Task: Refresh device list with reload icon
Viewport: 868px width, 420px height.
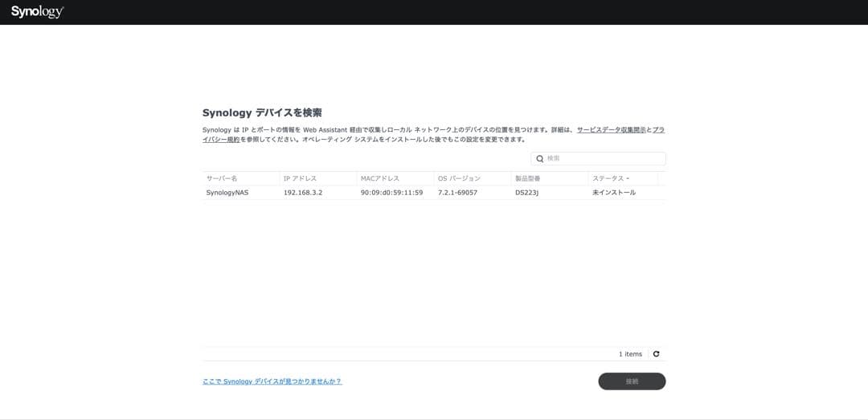Action: point(656,354)
